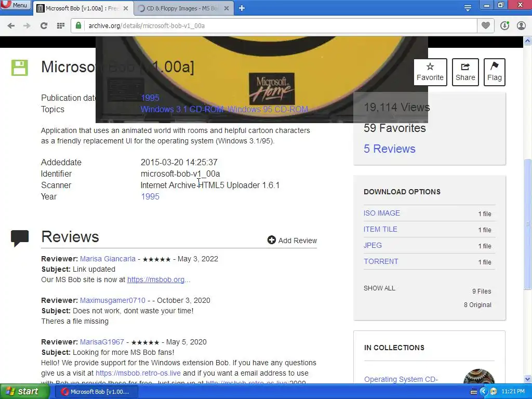This screenshot has height=399, width=532.
Task: Click the green padlock security icon
Action: pyautogui.click(x=78, y=25)
